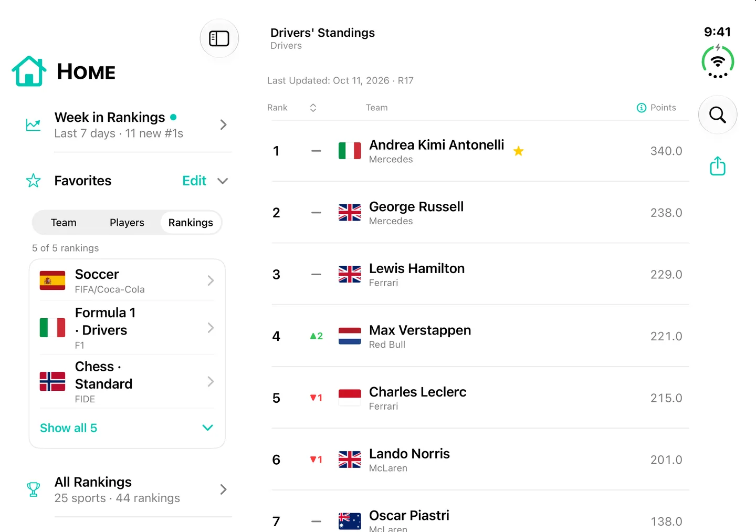The image size is (756, 532).
Task: Tap the Wi-Fi status indicator
Action: pyautogui.click(x=717, y=62)
